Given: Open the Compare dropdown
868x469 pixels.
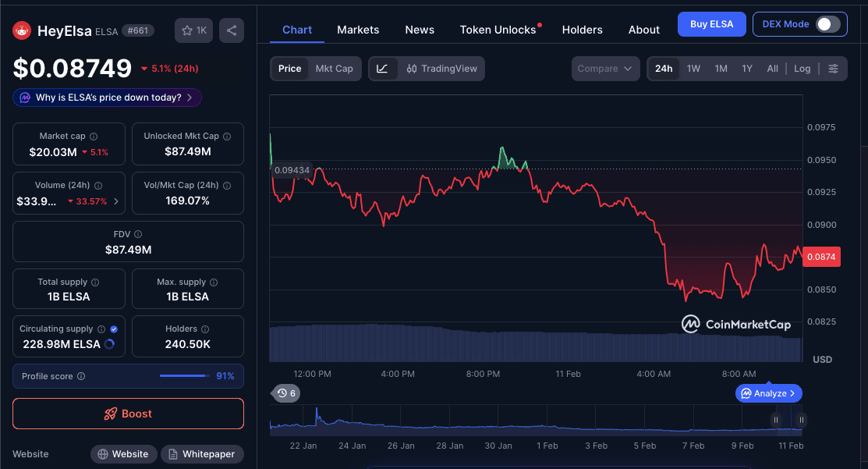Looking at the screenshot, I should pos(605,69).
